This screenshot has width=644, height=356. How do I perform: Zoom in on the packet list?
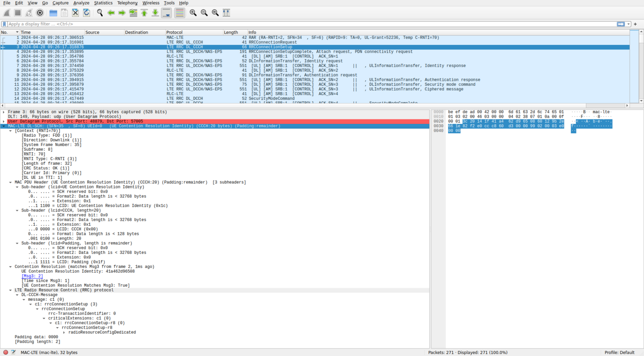pyautogui.click(x=193, y=13)
